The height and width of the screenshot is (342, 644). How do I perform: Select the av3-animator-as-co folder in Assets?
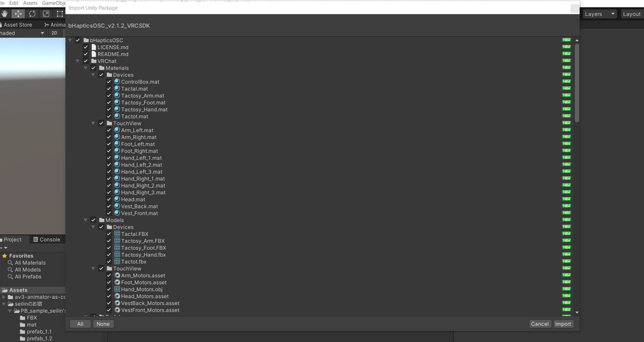[40, 297]
